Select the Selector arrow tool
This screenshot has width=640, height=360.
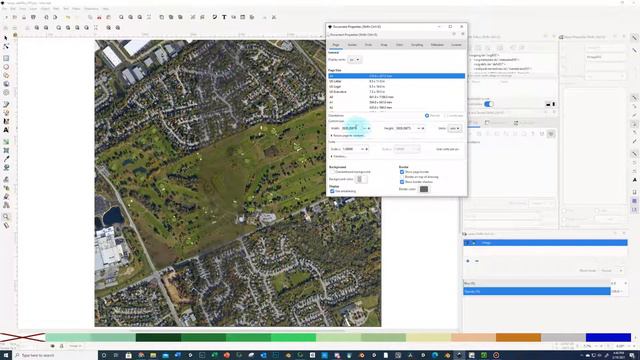click(x=6, y=38)
